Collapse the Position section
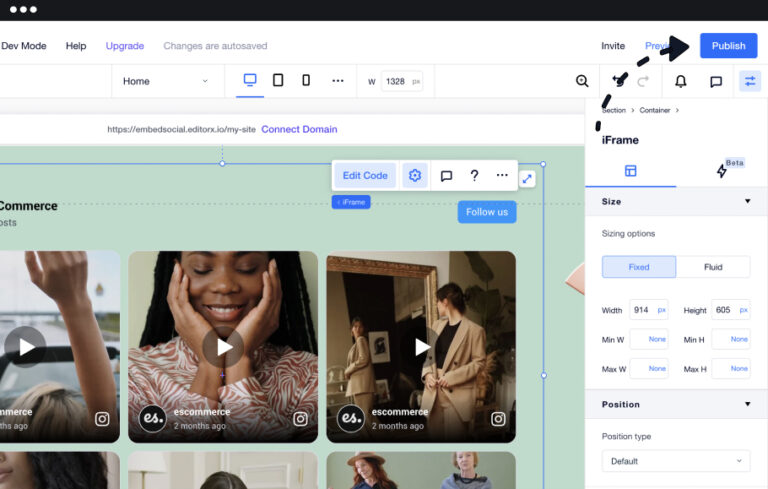 (x=747, y=404)
